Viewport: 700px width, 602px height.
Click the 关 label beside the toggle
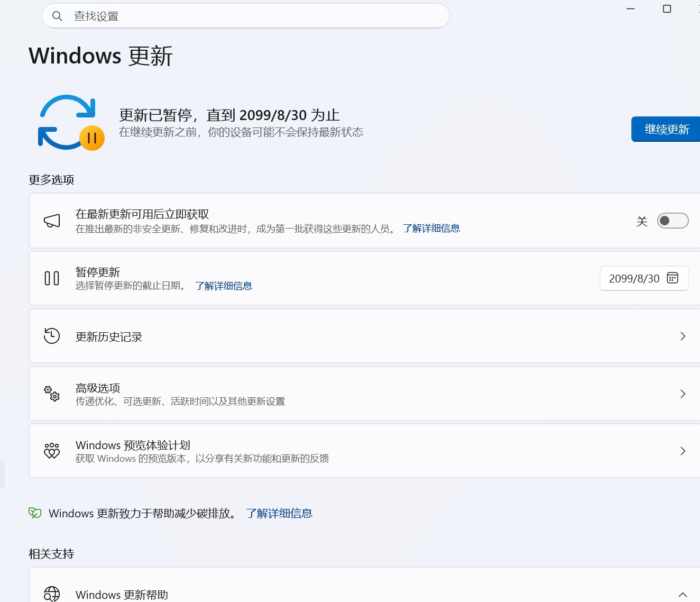coord(642,221)
